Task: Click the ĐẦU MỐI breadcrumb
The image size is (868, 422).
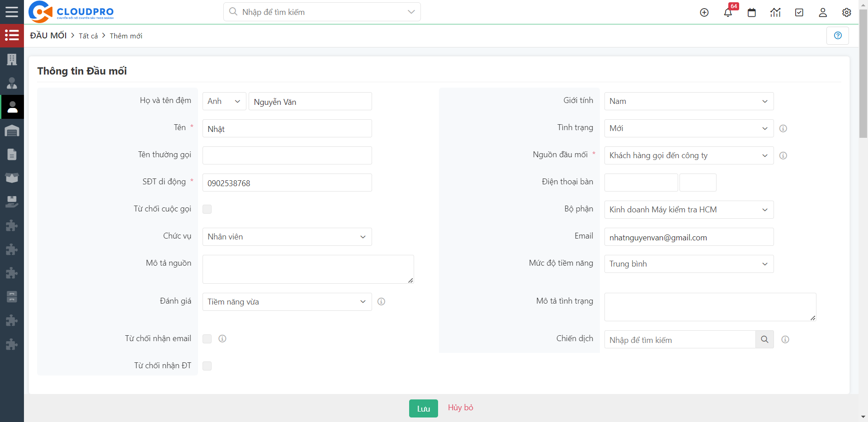Action: 48,35
